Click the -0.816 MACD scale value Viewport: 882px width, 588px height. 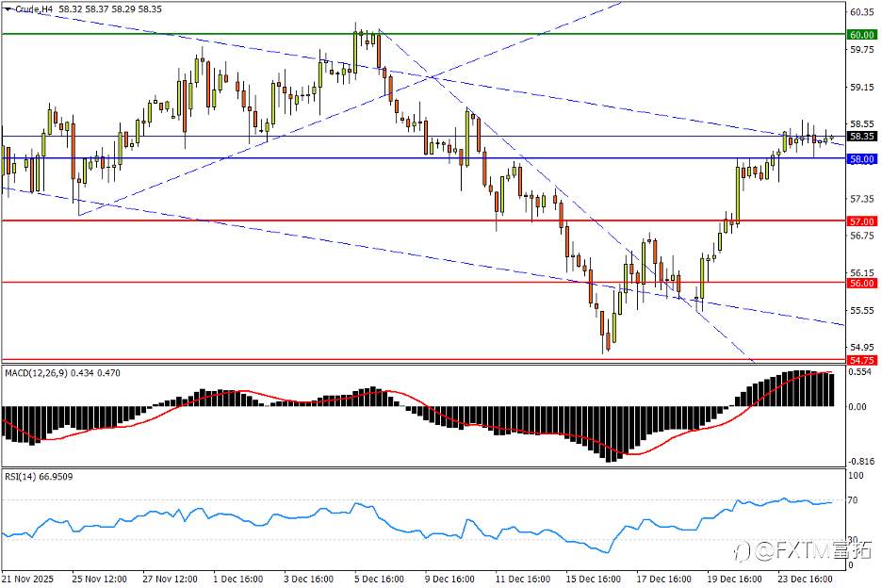click(x=862, y=462)
